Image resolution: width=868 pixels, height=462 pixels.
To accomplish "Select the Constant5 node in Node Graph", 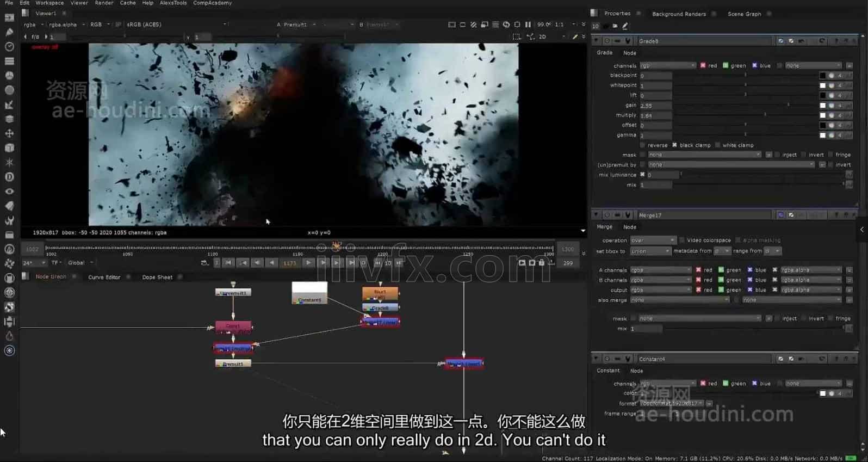I will pyautogui.click(x=309, y=293).
